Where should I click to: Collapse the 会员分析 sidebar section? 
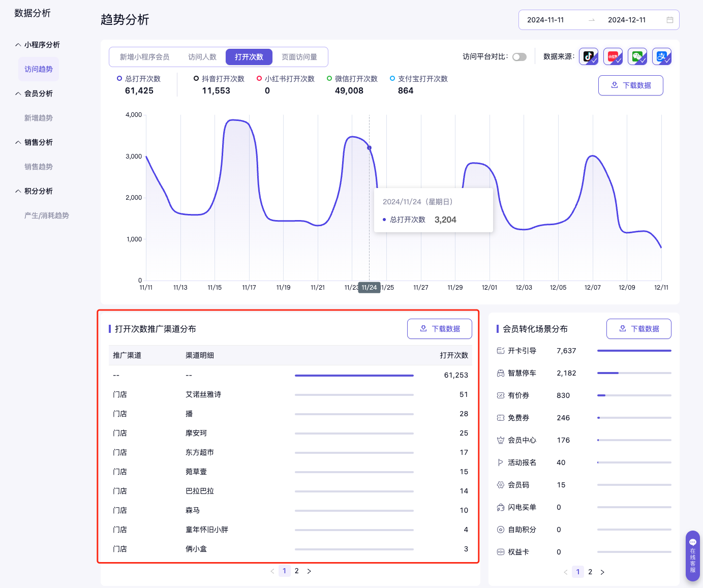pos(18,94)
